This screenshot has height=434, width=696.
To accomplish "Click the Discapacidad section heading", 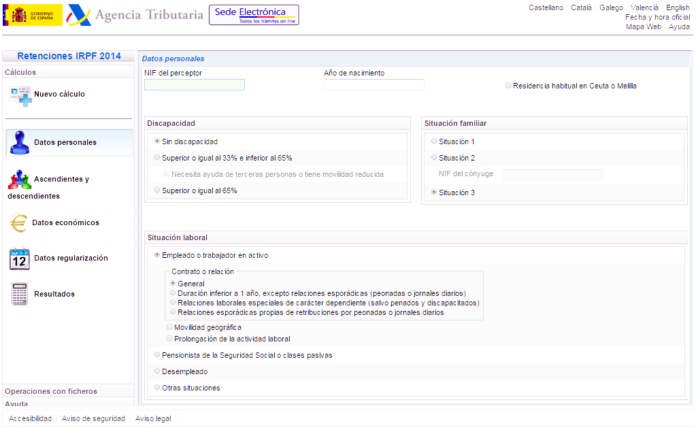I will (x=171, y=123).
